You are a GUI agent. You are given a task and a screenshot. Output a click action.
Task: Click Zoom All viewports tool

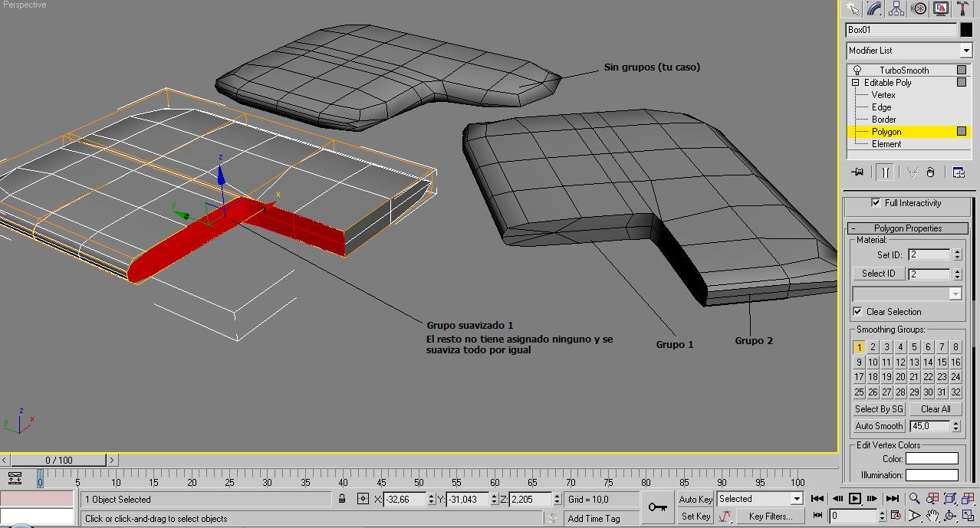coord(932,499)
